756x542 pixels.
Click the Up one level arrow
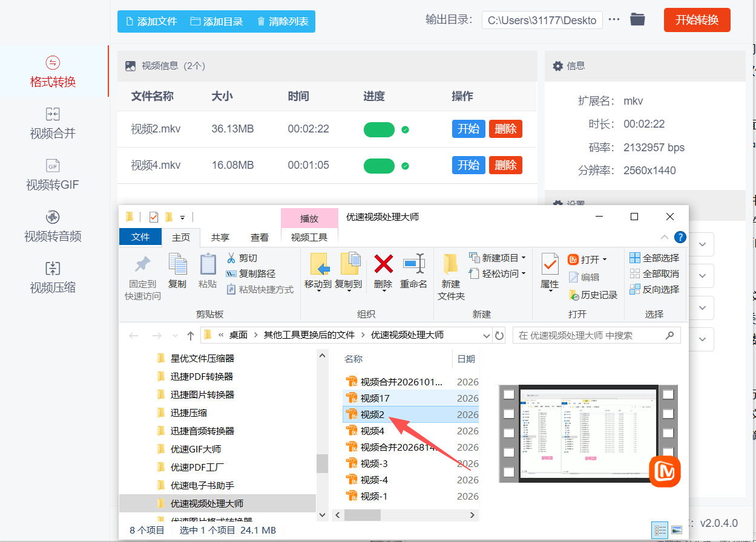point(191,335)
